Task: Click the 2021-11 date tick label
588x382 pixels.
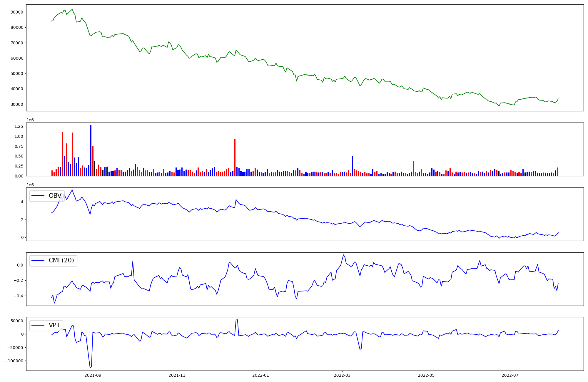Action: click(x=177, y=375)
